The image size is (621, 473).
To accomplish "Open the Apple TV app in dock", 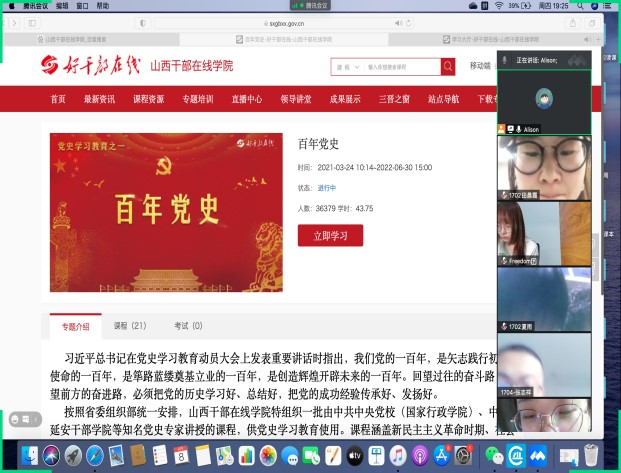I will click(354, 454).
